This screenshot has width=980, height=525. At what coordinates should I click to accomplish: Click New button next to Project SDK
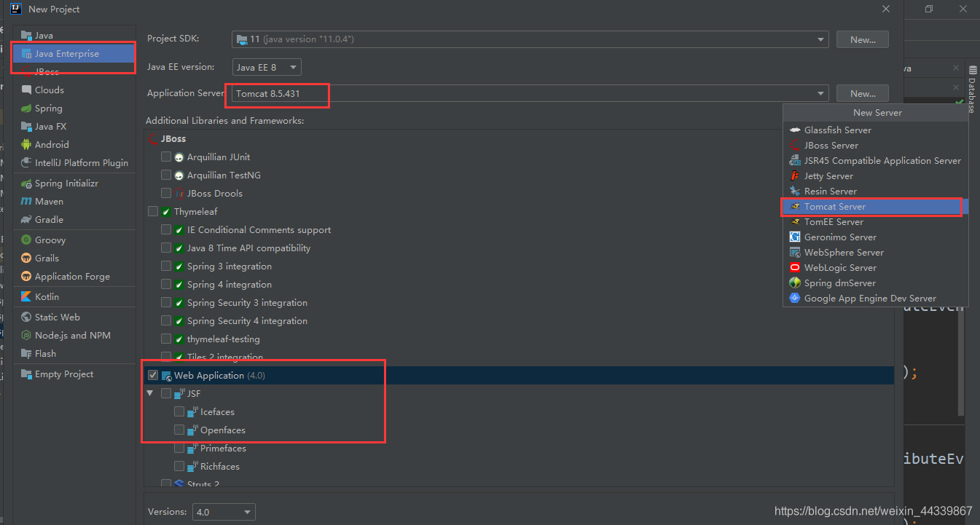pos(863,39)
